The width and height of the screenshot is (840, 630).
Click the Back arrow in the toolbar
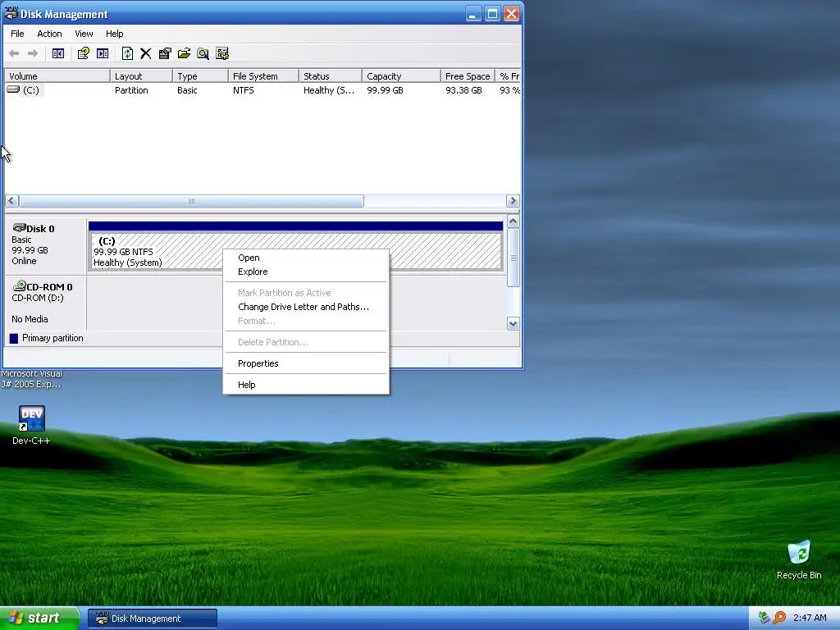15,53
